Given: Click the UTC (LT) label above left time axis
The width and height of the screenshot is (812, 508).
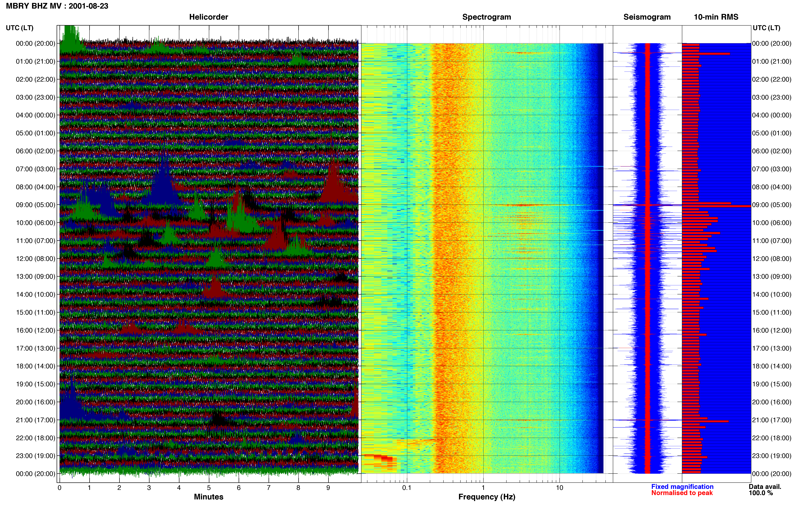Looking at the screenshot, I should [x=20, y=28].
